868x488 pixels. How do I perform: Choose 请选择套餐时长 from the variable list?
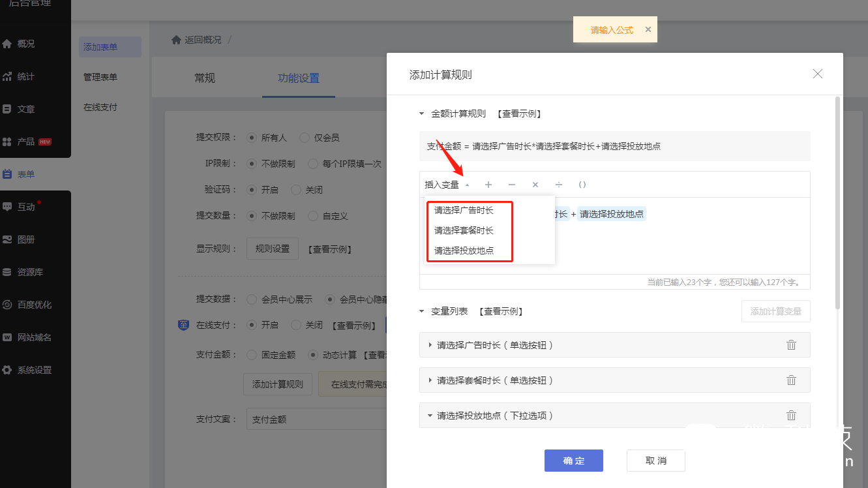pyautogui.click(x=464, y=230)
